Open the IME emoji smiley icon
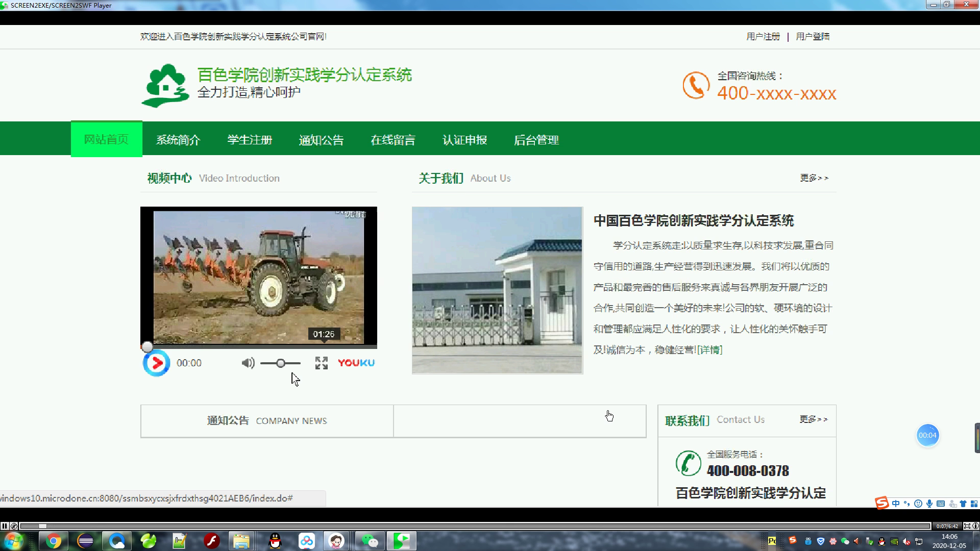The width and height of the screenshot is (980, 551). pyautogui.click(x=918, y=504)
